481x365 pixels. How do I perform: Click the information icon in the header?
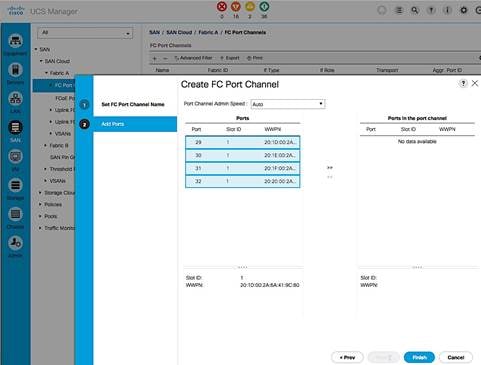tap(447, 10)
